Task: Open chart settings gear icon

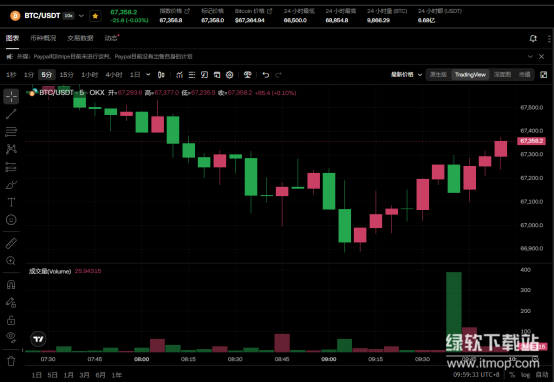Action: click(x=230, y=75)
